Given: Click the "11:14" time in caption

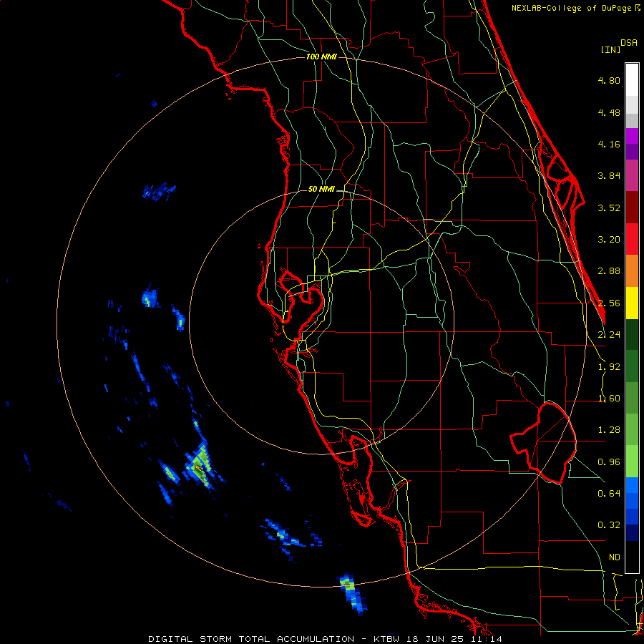Looking at the screenshot, I should pyautogui.click(x=487, y=639).
